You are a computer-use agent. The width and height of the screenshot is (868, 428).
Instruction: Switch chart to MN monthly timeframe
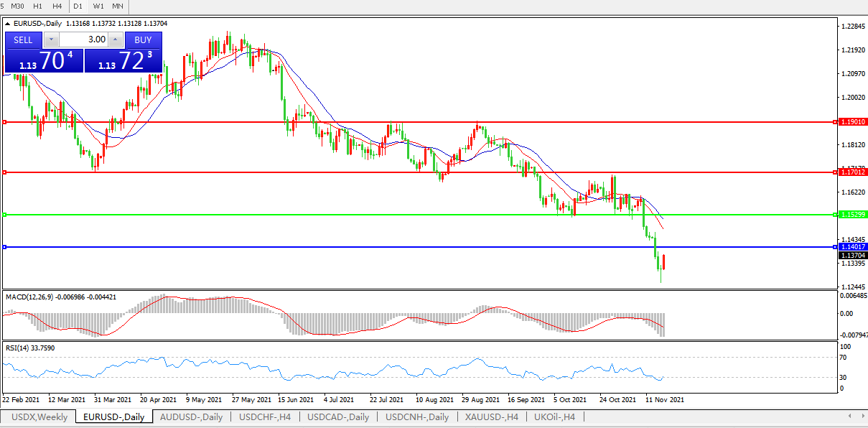(x=118, y=6)
